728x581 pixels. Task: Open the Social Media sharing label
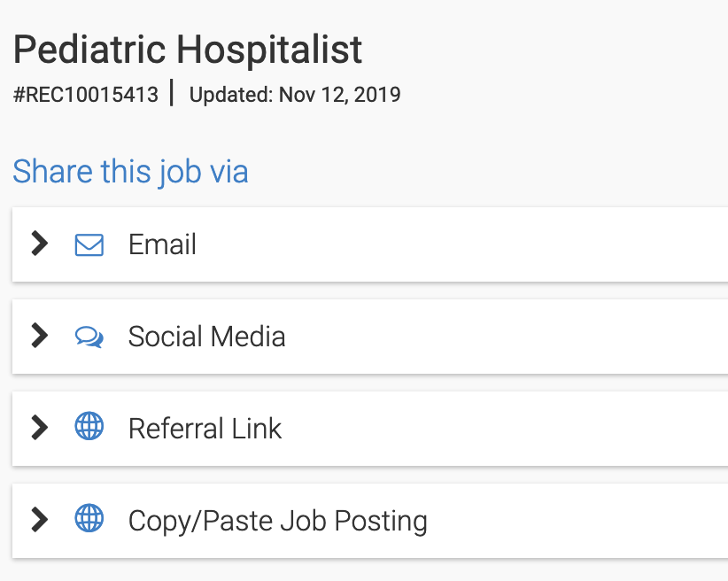(206, 337)
